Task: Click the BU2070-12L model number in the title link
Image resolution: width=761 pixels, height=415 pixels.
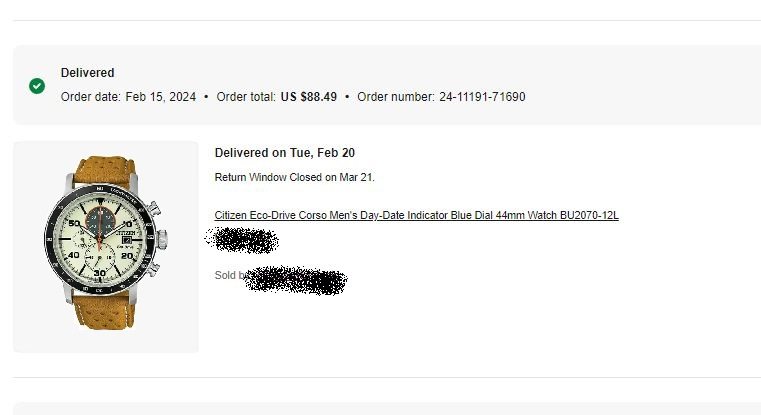Action: (589, 215)
